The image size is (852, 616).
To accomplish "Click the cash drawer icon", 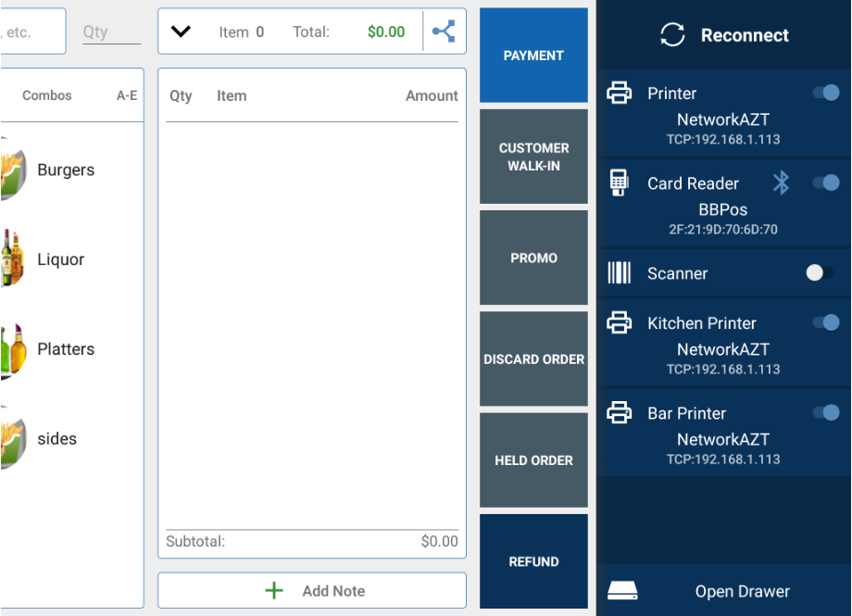I will [x=621, y=591].
